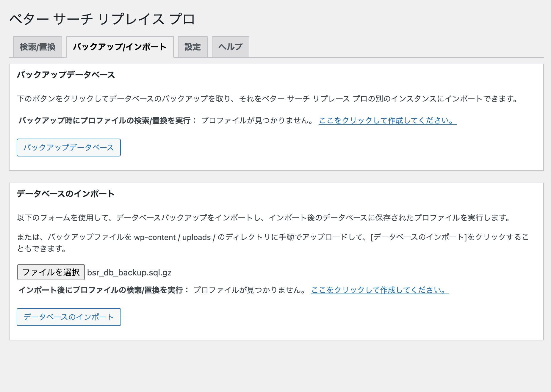Click the paragraph beginning 下のボタンをクリックして
The height and width of the screenshot is (392, 551).
[x=268, y=99]
